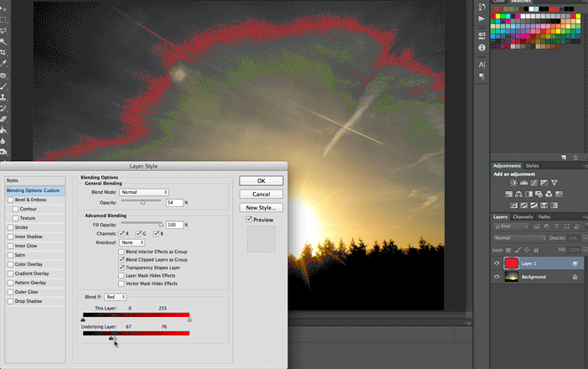The height and width of the screenshot is (369, 588).
Task: Add a Levels adjustment
Action: pos(524,183)
